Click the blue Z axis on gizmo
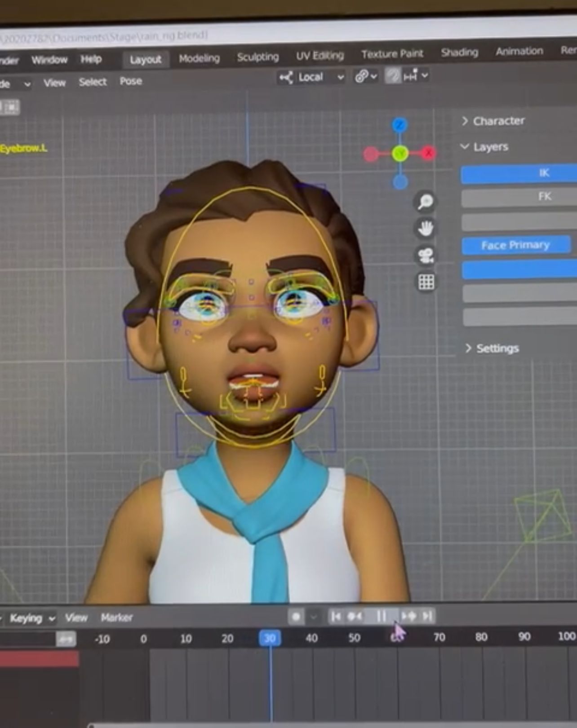 tap(399, 125)
